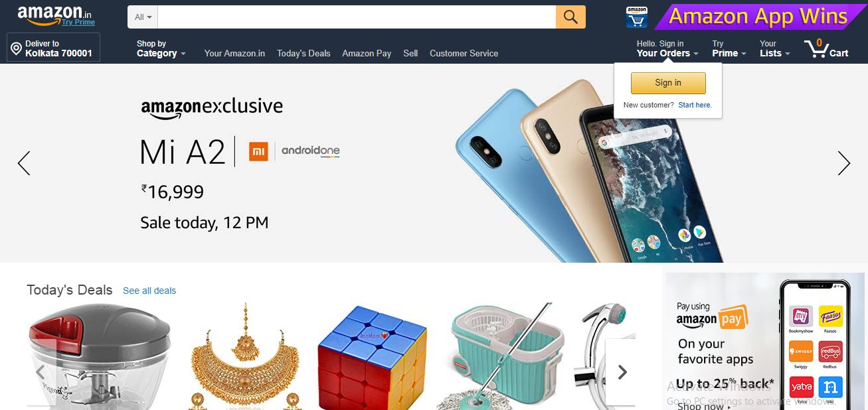The image size is (868, 410).
Task: Click the Start here new customer link
Action: [695, 105]
